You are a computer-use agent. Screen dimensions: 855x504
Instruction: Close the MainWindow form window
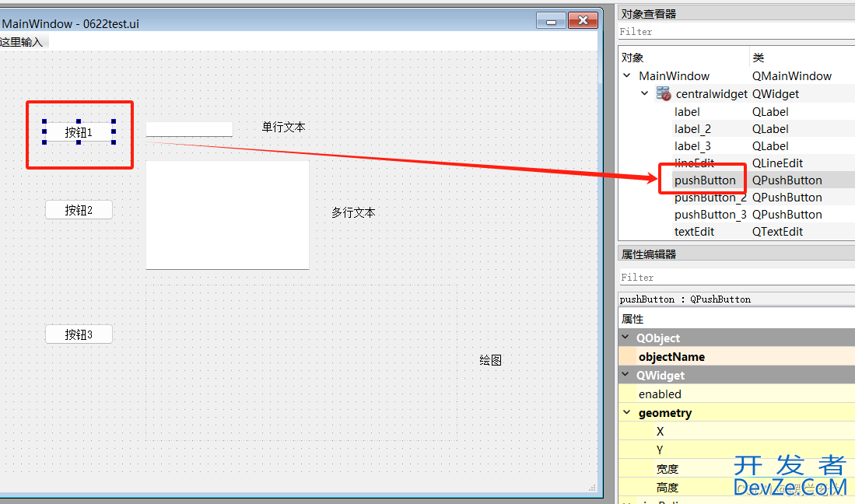pyautogui.click(x=583, y=21)
